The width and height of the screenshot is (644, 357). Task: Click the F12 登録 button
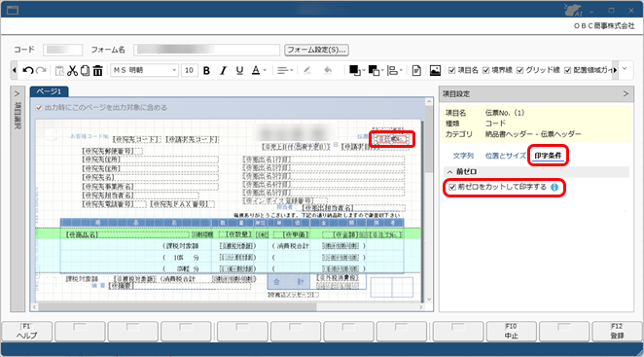click(617, 331)
